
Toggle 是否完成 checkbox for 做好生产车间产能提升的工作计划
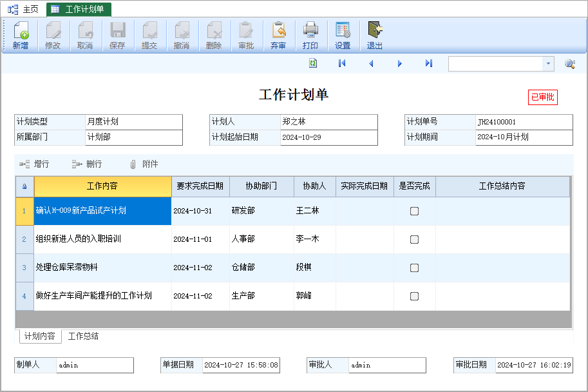tap(414, 296)
